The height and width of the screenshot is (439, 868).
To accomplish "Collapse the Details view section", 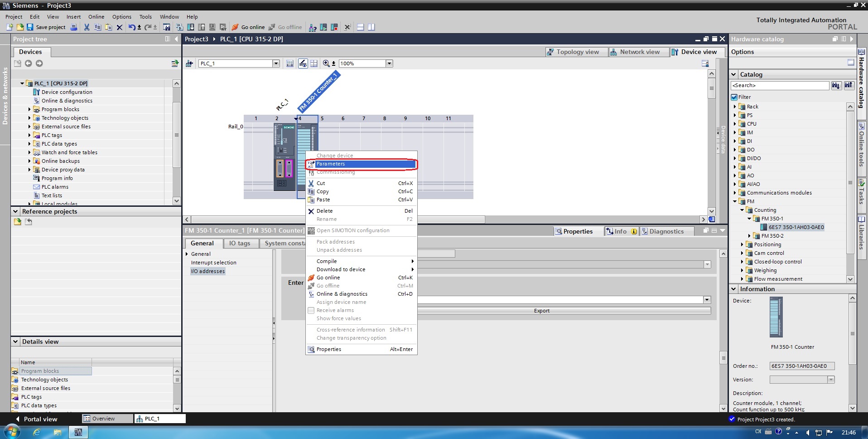I will (x=15, y=341).
